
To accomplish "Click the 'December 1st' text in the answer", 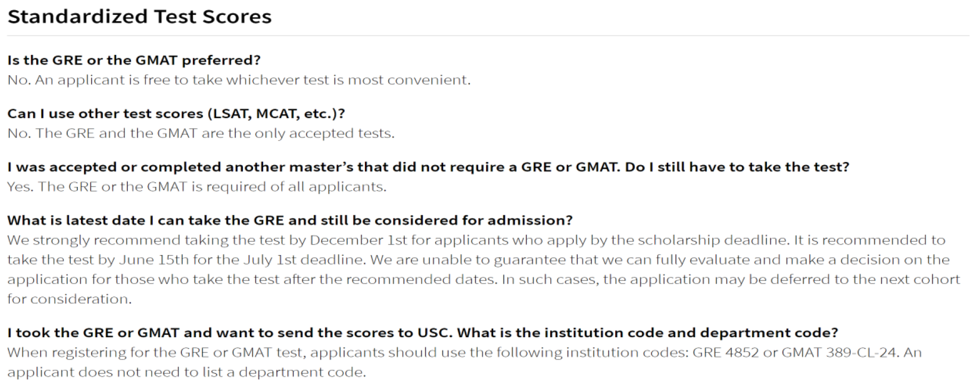I will click(358, 240).
